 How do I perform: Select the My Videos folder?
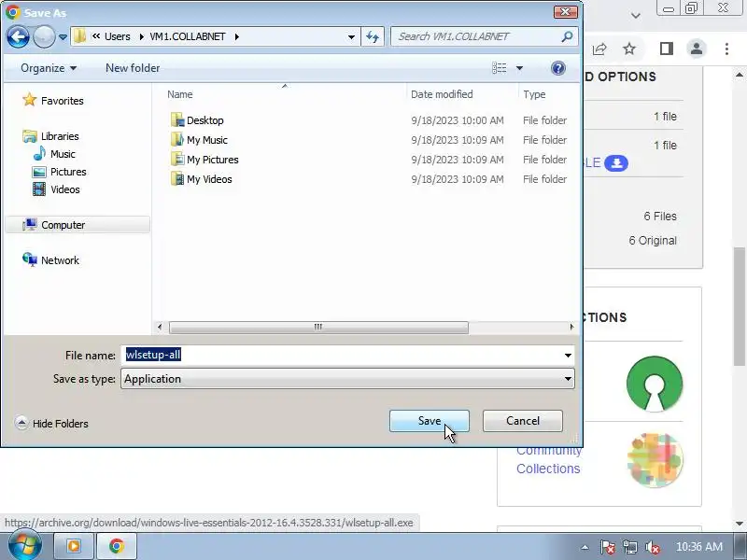201,179
